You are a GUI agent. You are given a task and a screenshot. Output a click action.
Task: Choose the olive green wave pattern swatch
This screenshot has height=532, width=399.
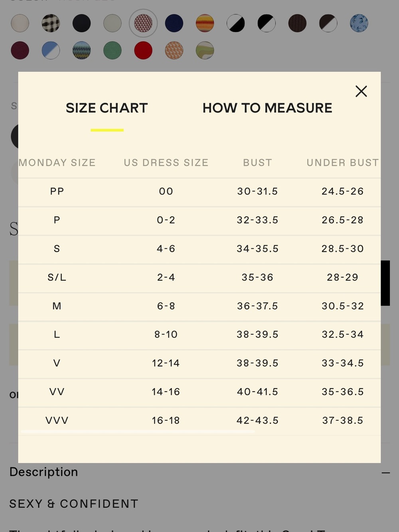coord(205,51)
